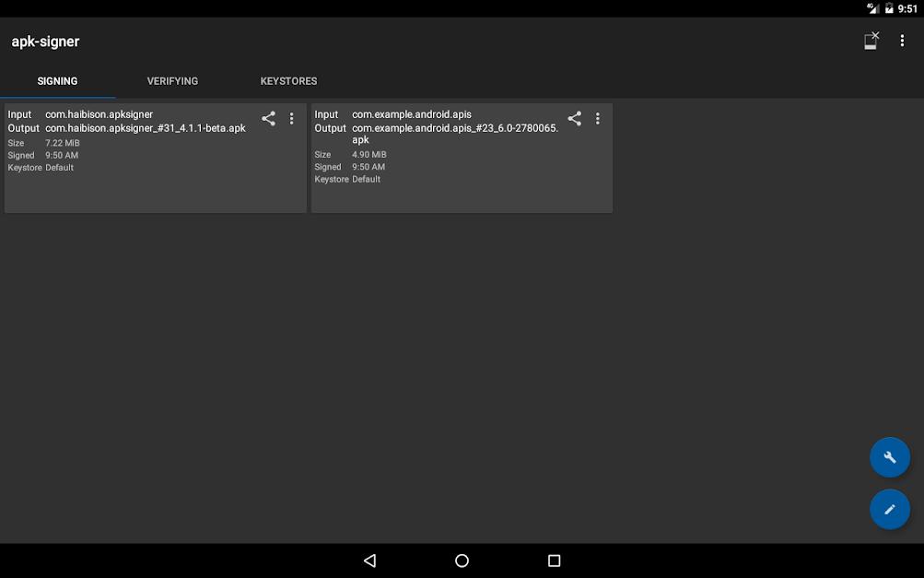Tap the blue pencil floating button
924x578 pixels.
(890, 509)
